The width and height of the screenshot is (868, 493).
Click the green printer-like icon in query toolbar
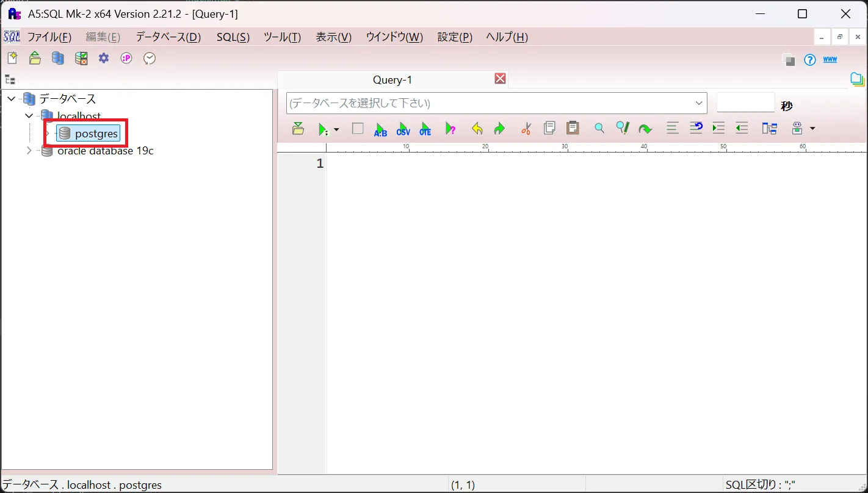coord(797,128)
